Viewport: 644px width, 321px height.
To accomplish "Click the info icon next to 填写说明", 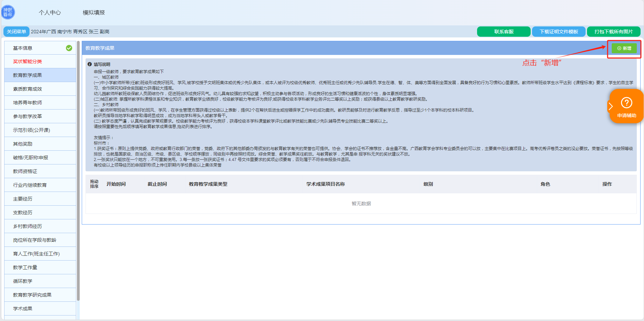I will [90, 64].
